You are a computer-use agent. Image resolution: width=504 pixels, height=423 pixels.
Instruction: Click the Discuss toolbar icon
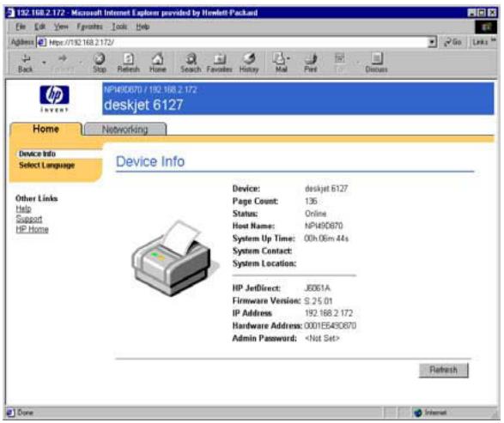(377, 58)
